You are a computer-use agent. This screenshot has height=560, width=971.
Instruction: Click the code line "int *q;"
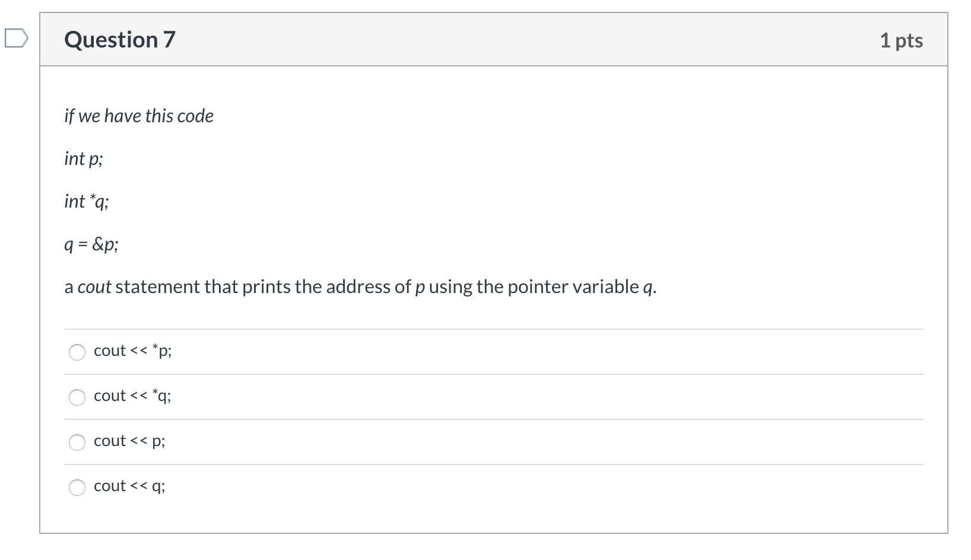click(x=87, y=201)
